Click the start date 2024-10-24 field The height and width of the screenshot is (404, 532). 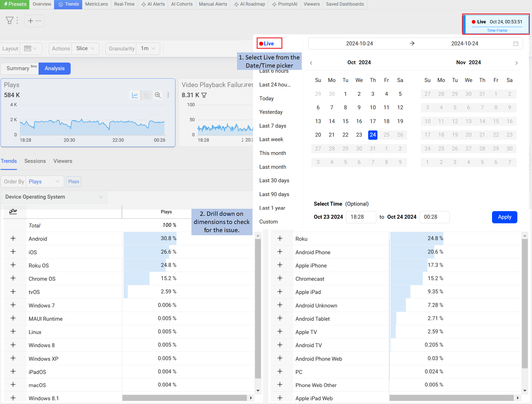click(x=359, y=43)
